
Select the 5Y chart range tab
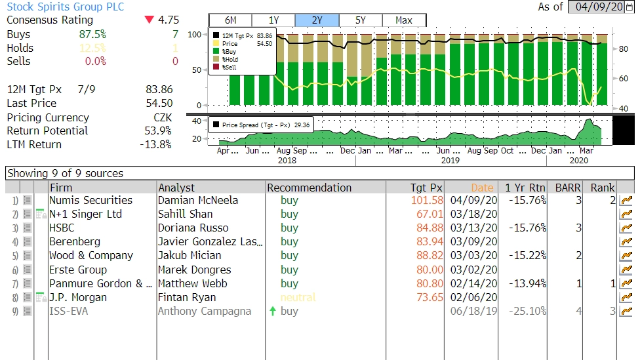tap(361, 20)
